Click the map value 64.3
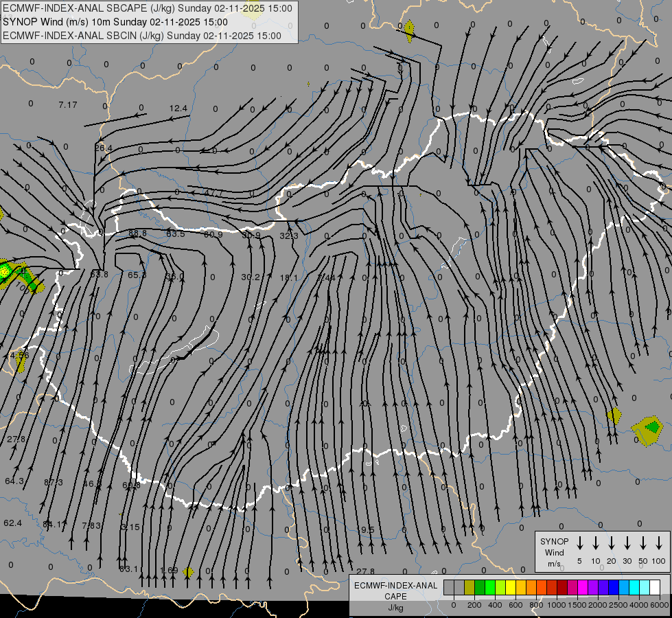The image size is (672, 618). 14,481
